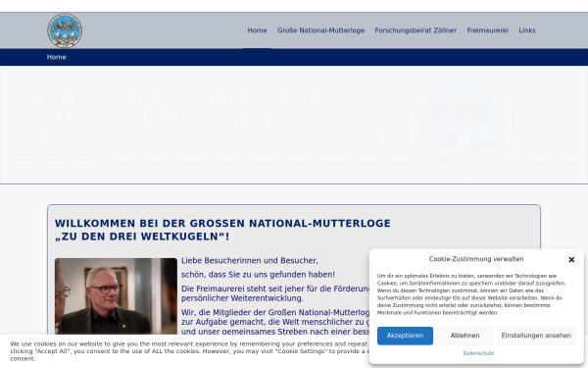Click 'schön, dass Sie zu uns gefunden haben!' text

[258, 275]
